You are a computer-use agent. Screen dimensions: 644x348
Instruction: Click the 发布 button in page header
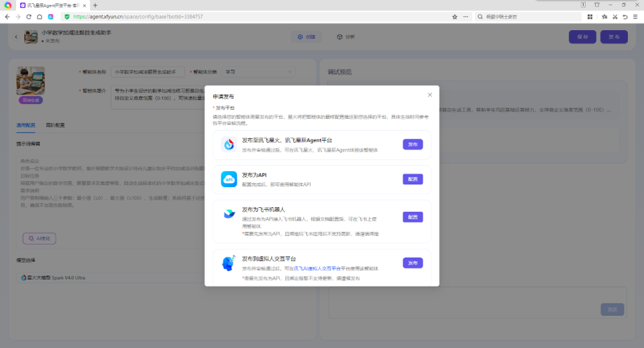614,37
